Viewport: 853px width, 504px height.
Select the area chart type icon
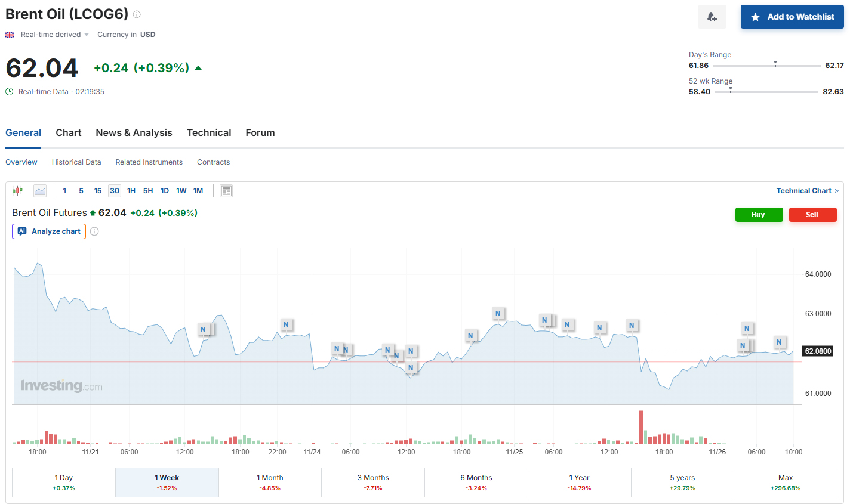(x=40, y=191)
